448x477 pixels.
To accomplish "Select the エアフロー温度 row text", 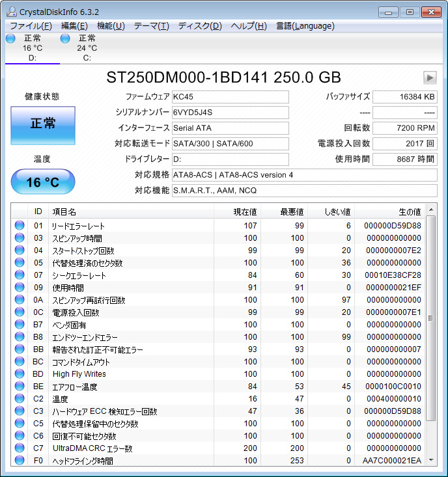I will click(75, 387).
